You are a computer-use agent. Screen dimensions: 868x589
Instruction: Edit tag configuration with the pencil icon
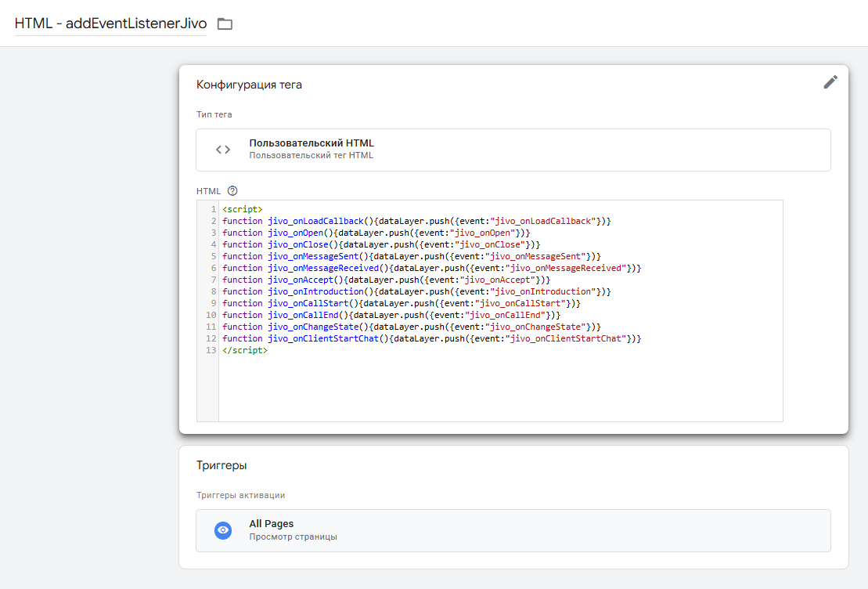[830, 82]
